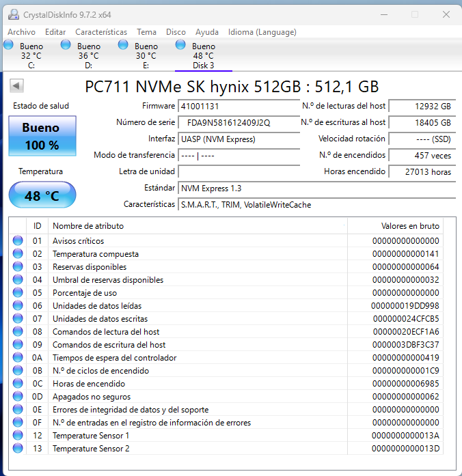Open the Tema menu
Viewport: 462px width, 476px height.
(x=146, y=32)
